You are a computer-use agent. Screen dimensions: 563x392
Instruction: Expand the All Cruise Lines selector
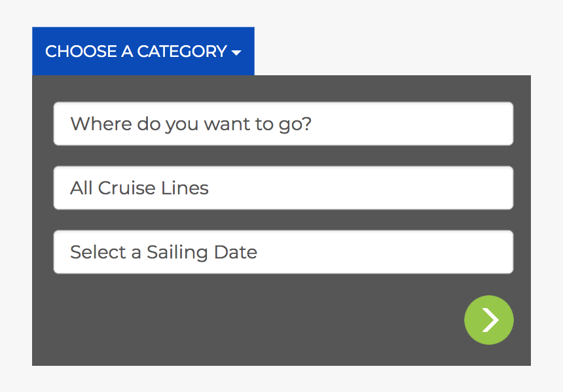coord(283,188)
